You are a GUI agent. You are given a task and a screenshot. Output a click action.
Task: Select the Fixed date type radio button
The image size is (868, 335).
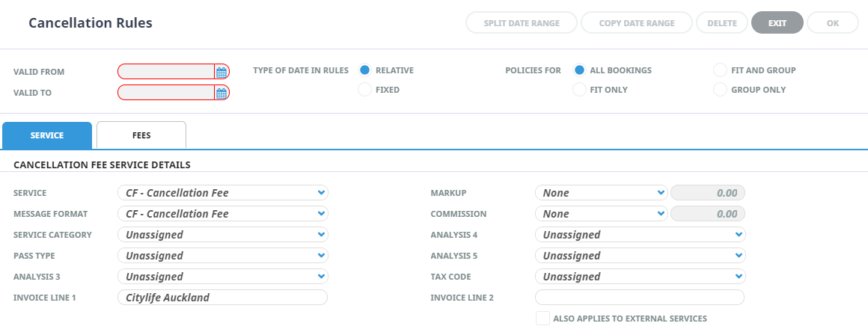pos(365,90)
